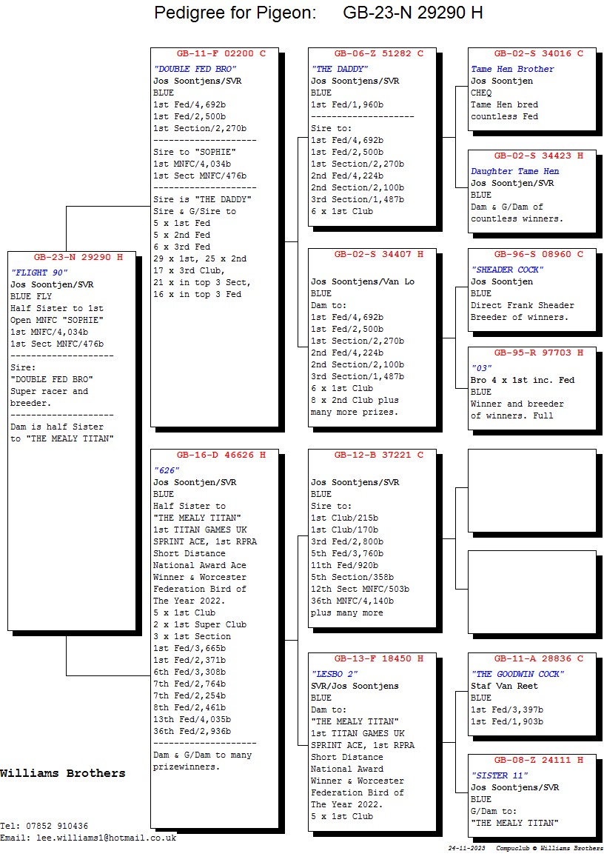This screenshot has width=604, height=868.
Task: Click the "DOUBLE FED BRO" name
Action: pos(195,69)
